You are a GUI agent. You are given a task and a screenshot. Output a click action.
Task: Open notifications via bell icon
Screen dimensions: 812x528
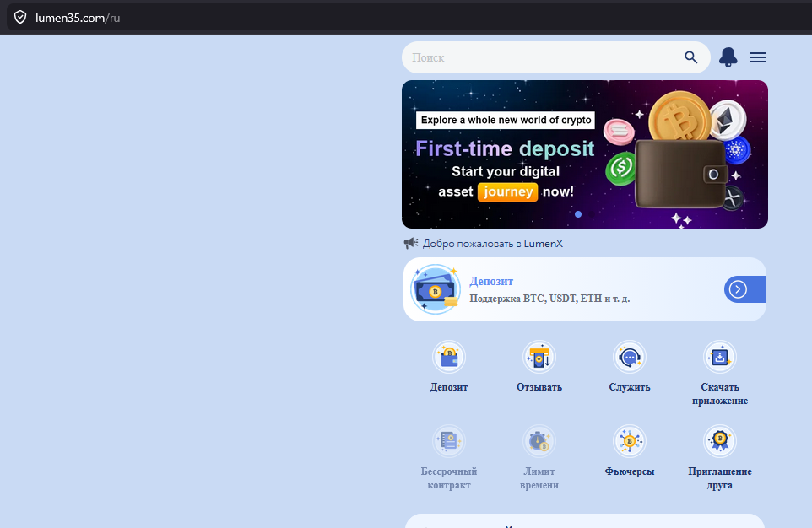point(728,57)
